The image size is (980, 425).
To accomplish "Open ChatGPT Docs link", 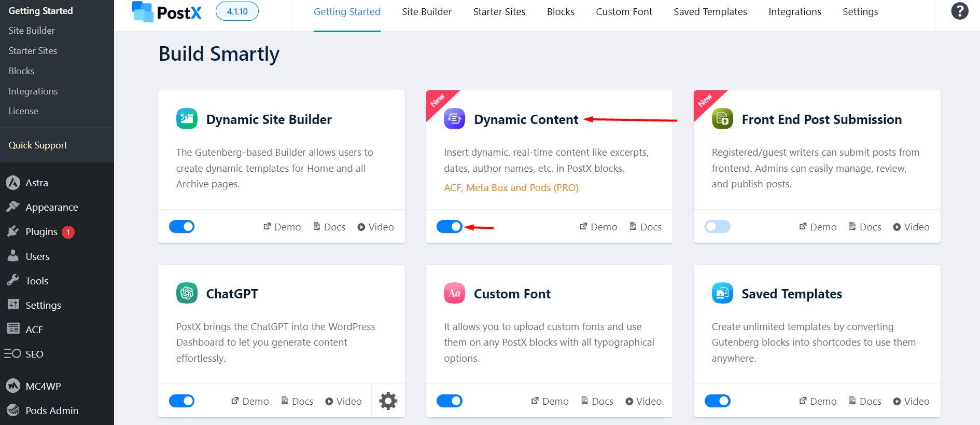I will tap(297, 401).
